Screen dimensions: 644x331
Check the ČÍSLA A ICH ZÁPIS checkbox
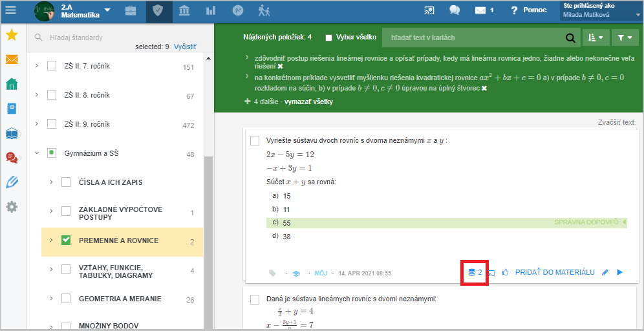click(66, 182)
